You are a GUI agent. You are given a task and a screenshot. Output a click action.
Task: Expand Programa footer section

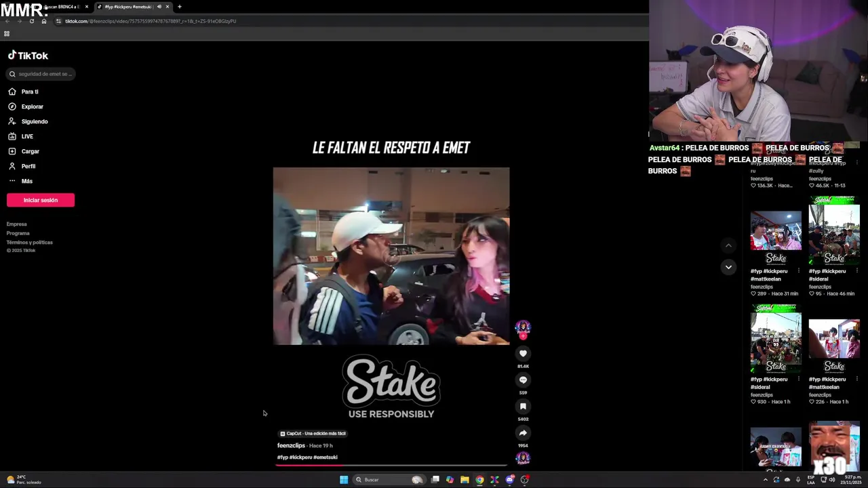coord(18,233)
